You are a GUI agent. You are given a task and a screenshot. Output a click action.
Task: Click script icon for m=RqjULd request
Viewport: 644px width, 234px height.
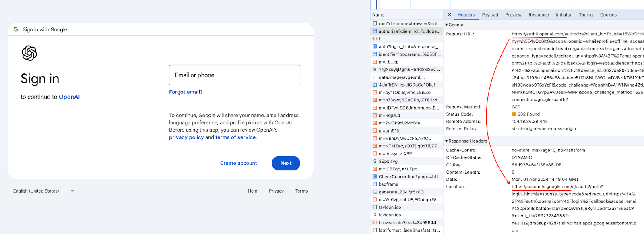click(375, 116)
